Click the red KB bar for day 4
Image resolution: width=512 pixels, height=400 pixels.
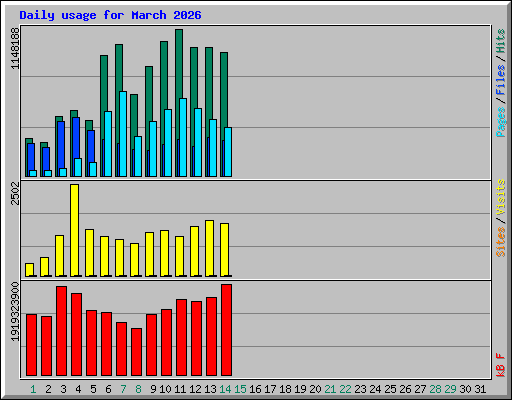(77, 335)
